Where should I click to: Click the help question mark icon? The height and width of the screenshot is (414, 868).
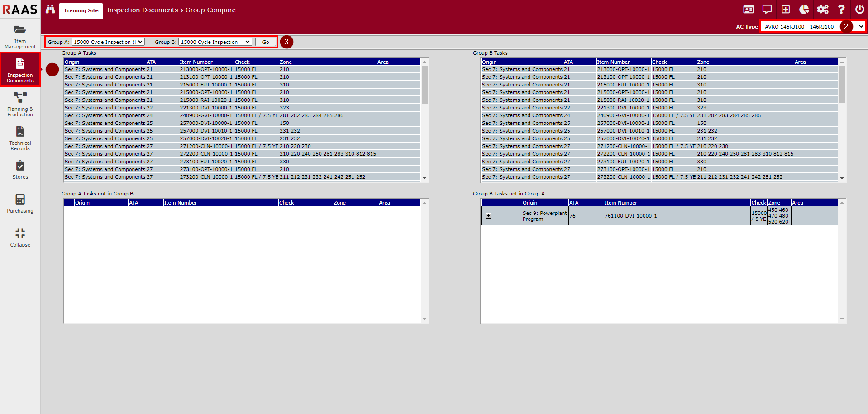pyautogui.click(x=841, y=10)
